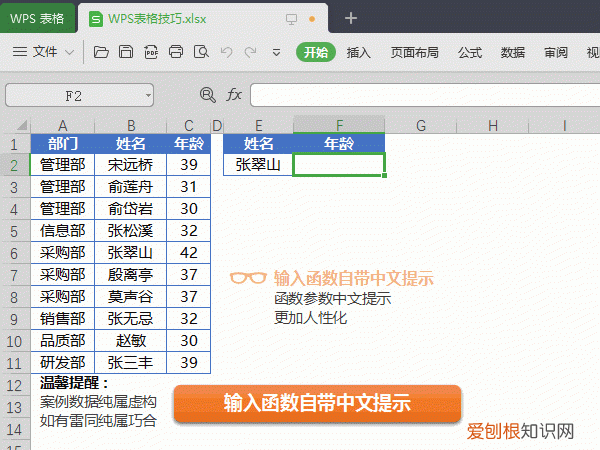This screenshot has height=450, width=600.
Task: Open the 页面布局 tab
Action: click(414, 52)
